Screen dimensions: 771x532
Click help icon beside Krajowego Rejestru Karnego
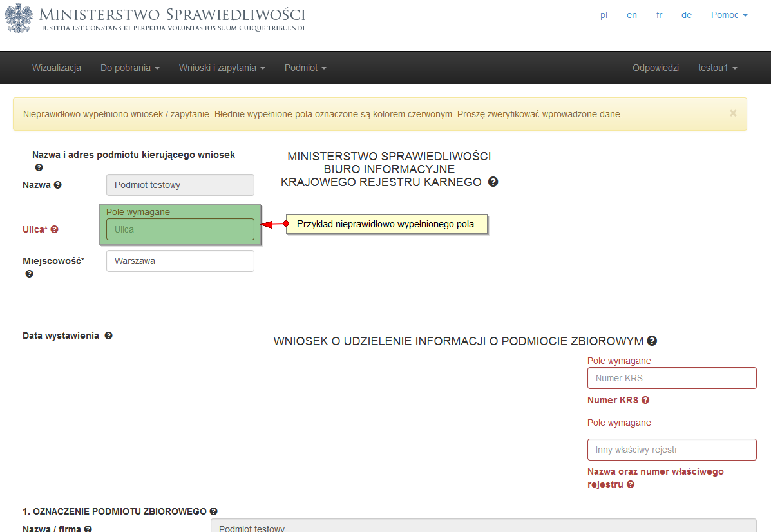click(493, 182)
